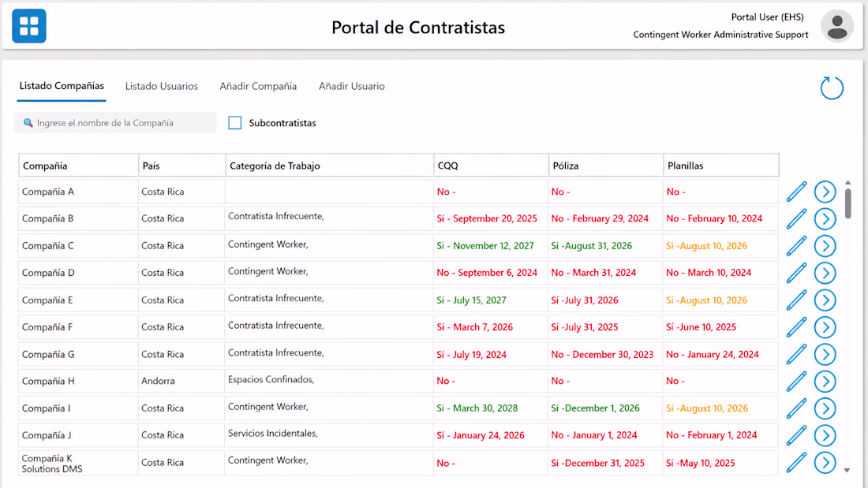The image size is (868, 488).
Task: Open Compañía G details arrow
Action: 825,355
